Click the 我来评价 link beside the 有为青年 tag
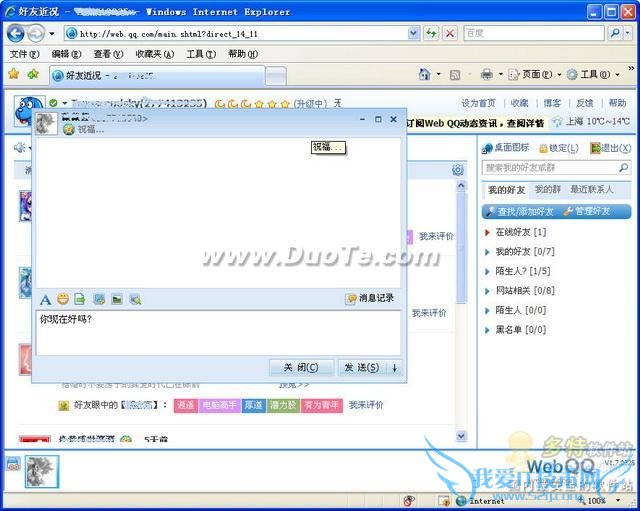The height and width of the screenshot is (511, 640). coord(366,405)
